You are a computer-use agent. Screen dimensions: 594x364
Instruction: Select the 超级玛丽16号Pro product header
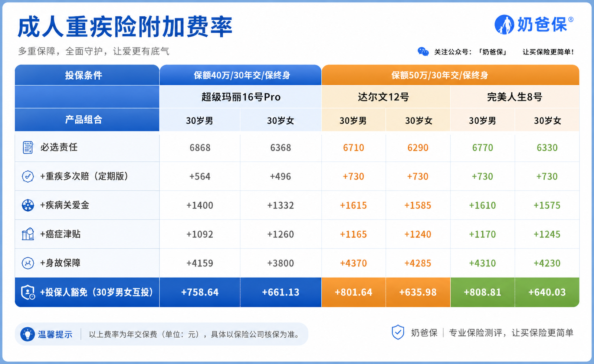pos(241,97)
